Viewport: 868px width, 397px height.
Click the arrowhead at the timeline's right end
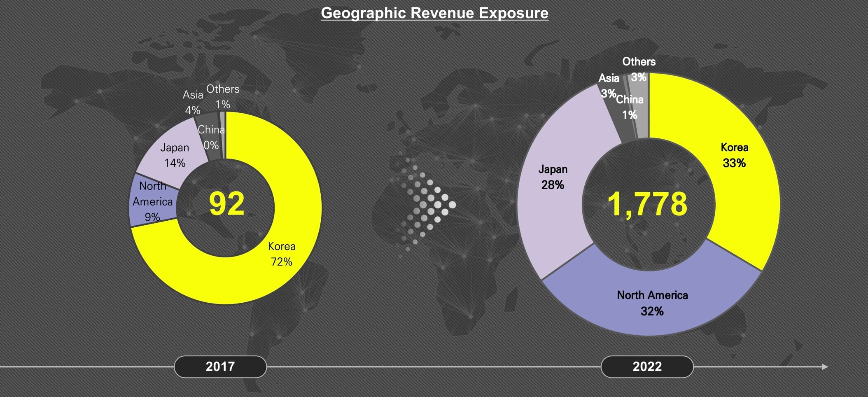tap(824, 367)
